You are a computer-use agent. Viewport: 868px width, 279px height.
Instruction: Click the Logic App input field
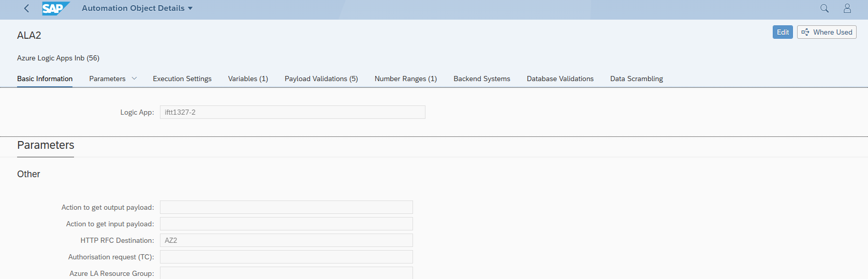(x=292, y=112)
